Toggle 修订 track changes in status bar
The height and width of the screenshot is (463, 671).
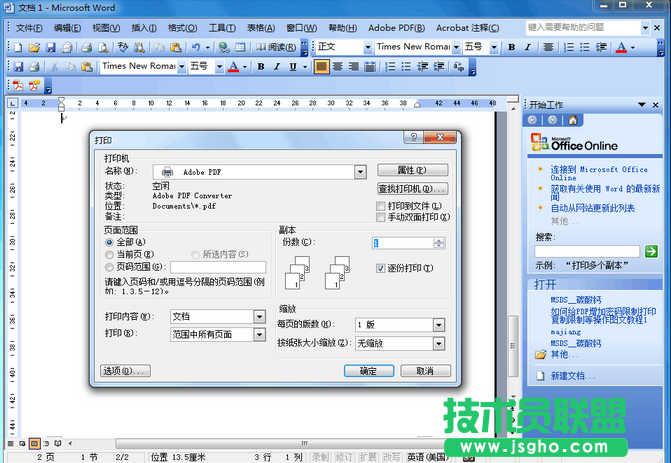(x=344, y=457)
